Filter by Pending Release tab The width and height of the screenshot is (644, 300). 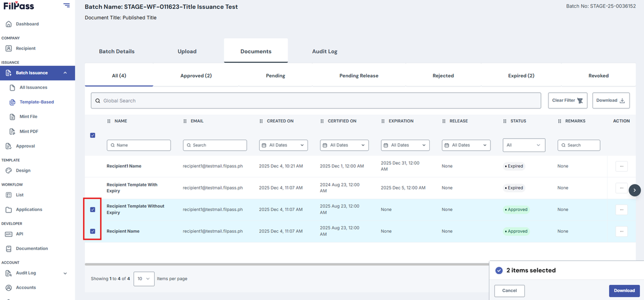pos(358,76)
